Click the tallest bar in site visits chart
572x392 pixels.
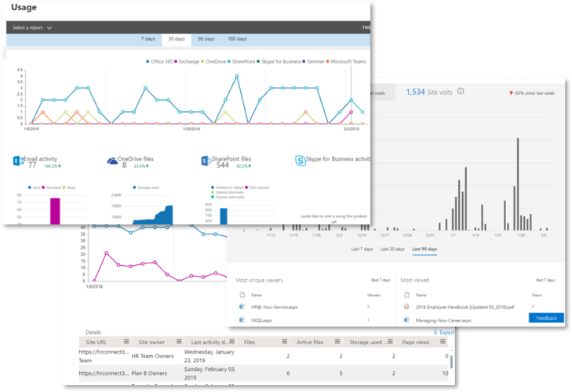(518, 184)
